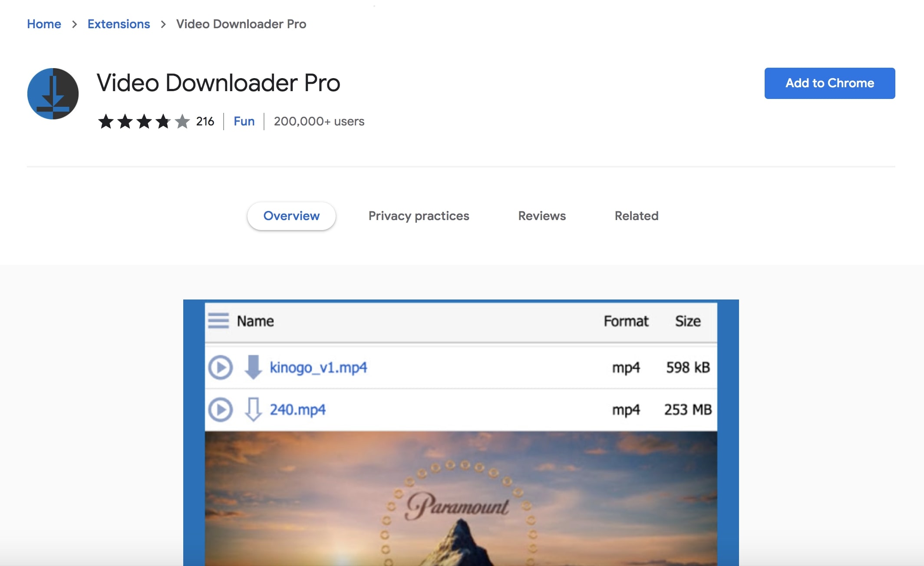Click the first star of the rating display
This screenshot has height=566, width=924.
pyautogui.click(x=106, y=122)
